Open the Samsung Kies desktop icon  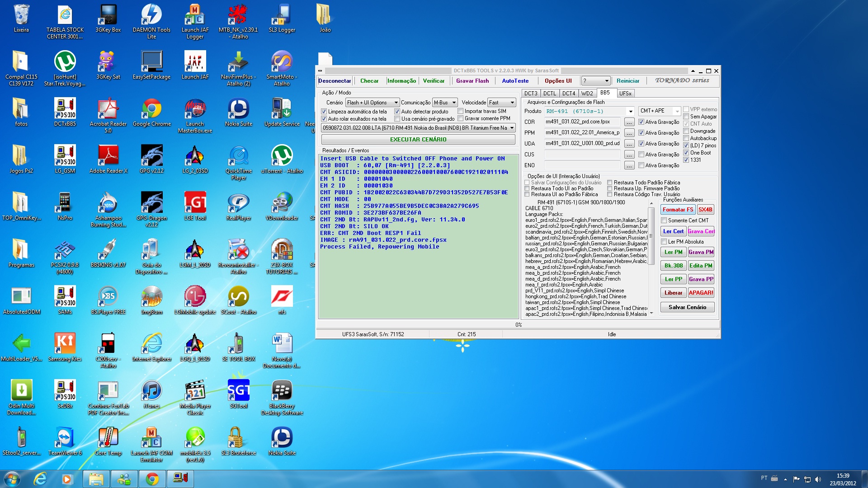point(65,347)
